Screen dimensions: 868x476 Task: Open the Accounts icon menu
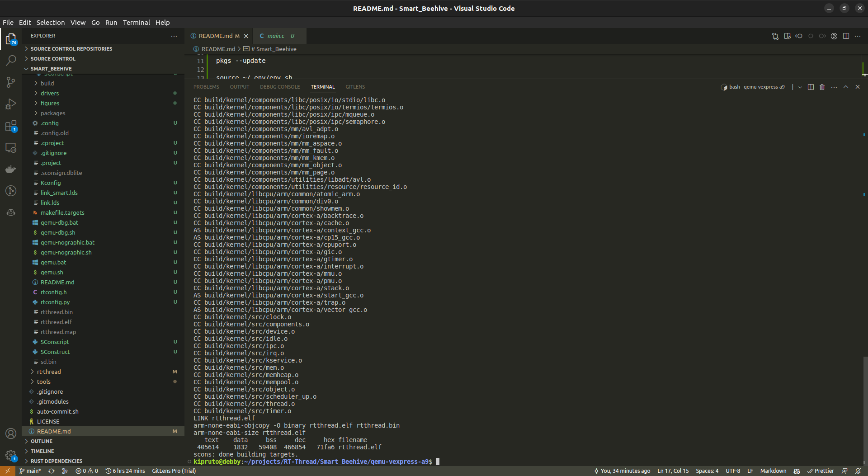coord(11,434)
